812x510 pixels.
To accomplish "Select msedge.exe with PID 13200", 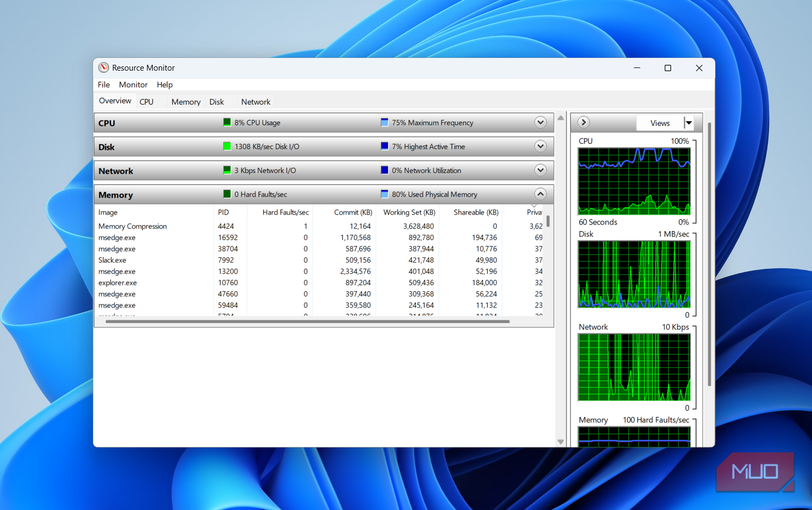I will click(x=319, y=271).
